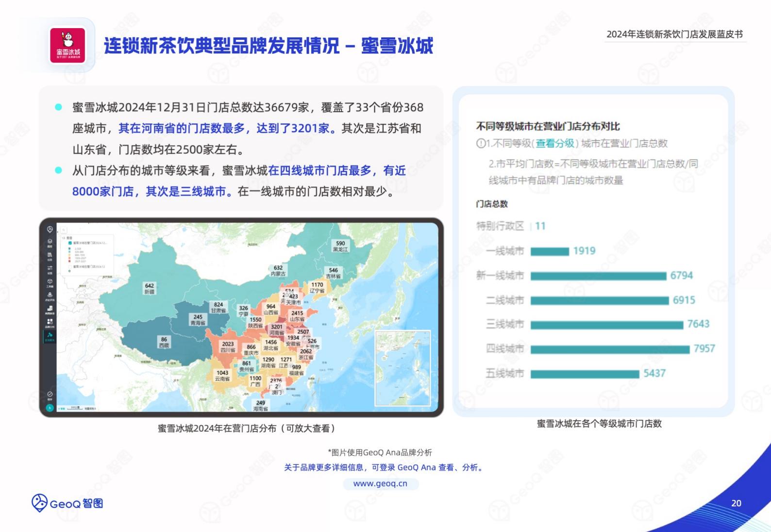Collapse the map legend panel header
This screenshot has height=532, width=771.
click(67, 238)
